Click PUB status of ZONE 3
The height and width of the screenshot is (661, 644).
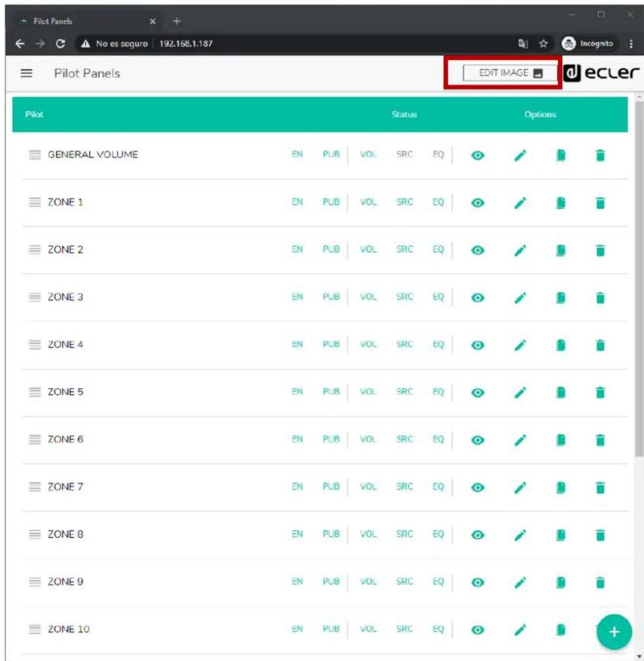click(x=331, y=297)
